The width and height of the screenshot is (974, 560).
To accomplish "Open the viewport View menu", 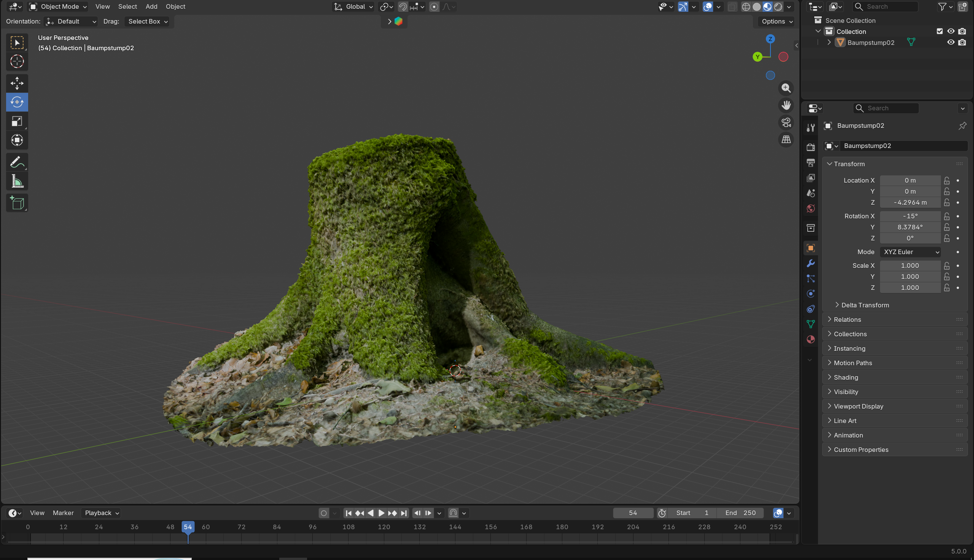I will tap(102, 6).
